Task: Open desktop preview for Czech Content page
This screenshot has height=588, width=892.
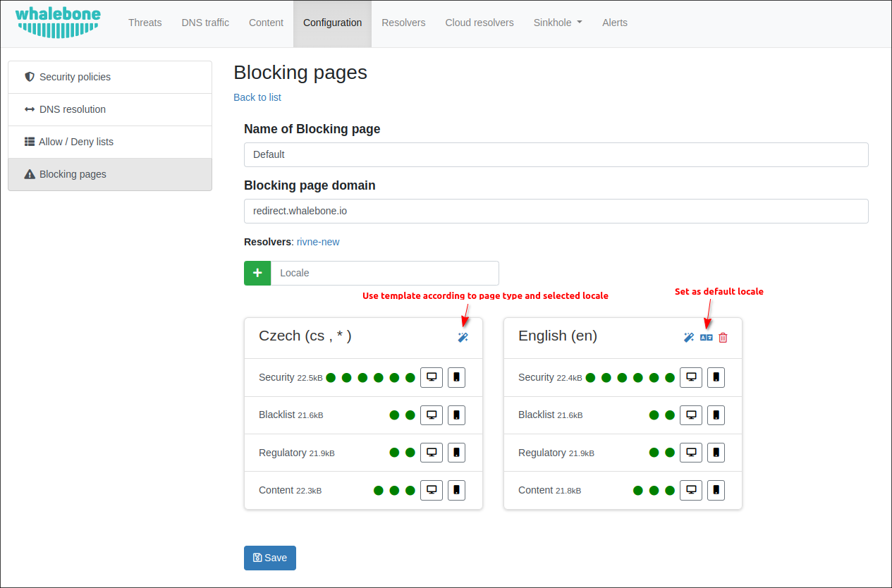Action: pyautogui.click(x=432, y=490)
